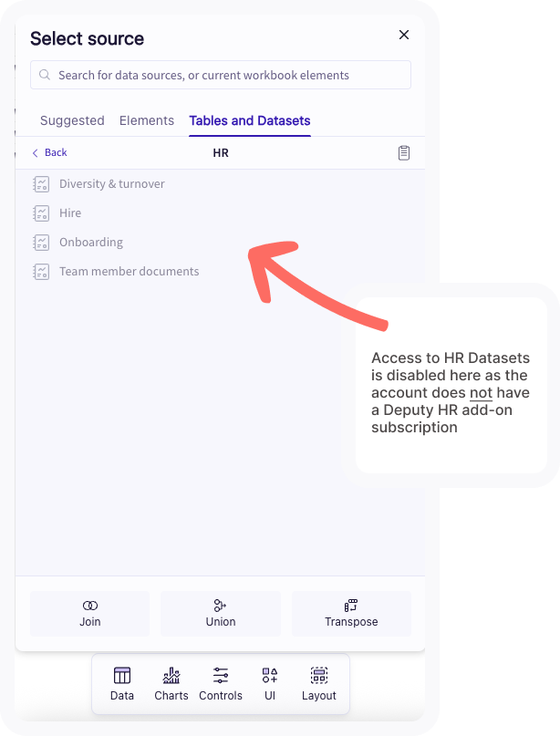
Task: Open the UI elements toolbar item
Action: coord(270,684)
